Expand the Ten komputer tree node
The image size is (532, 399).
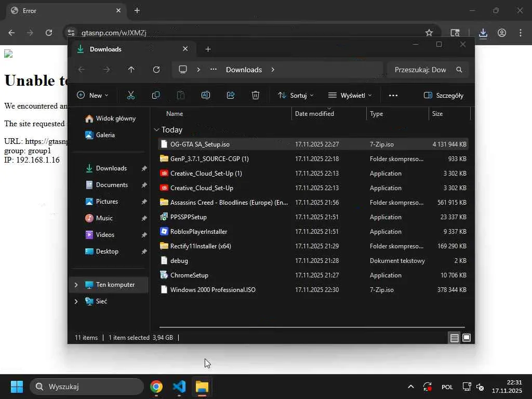pos(76,285)
